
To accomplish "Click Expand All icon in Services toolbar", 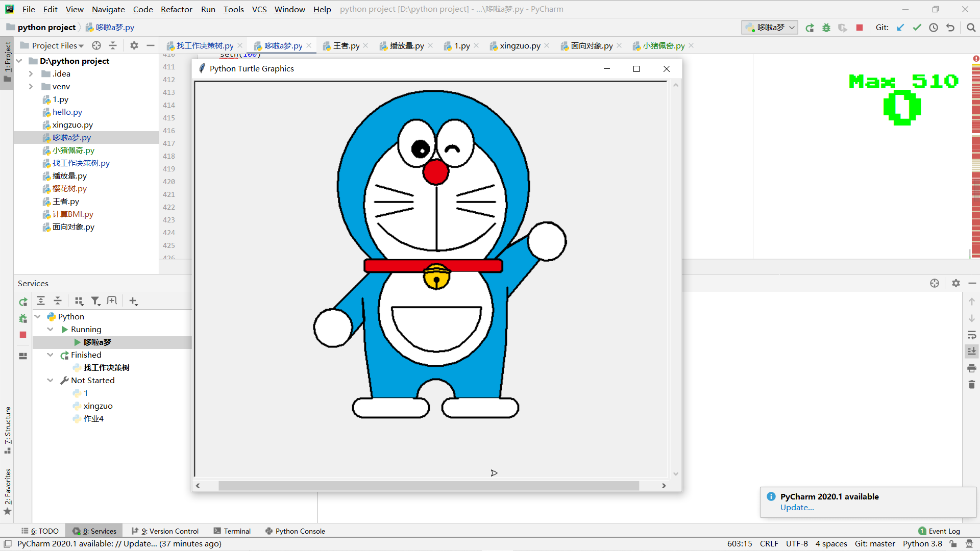I will (41, 301).
